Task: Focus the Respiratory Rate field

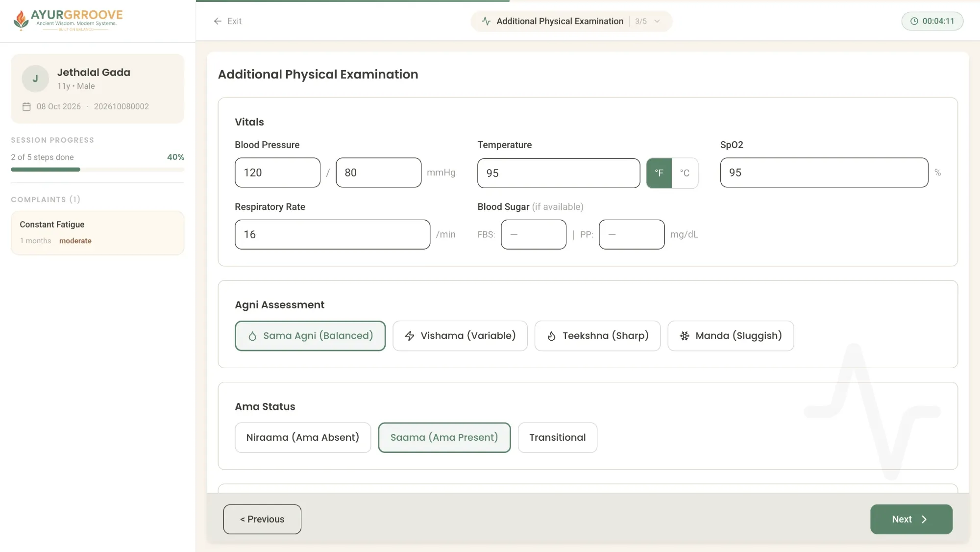Action: (332, 234)
